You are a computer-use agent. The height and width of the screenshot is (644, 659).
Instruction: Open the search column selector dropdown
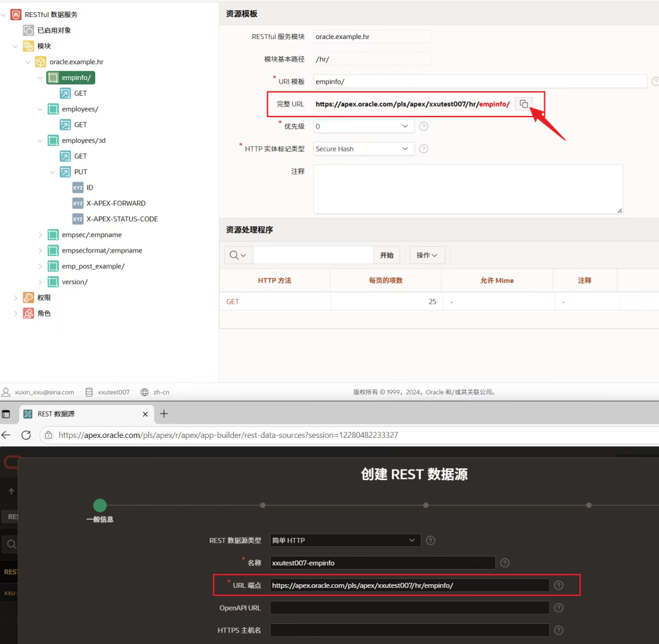[238, 255]
